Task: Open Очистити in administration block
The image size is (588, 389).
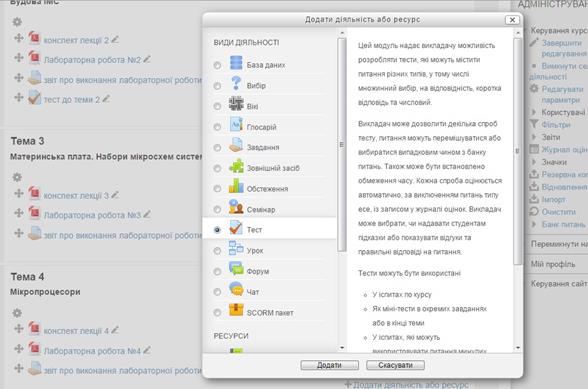Action: [x=558, y=212]
